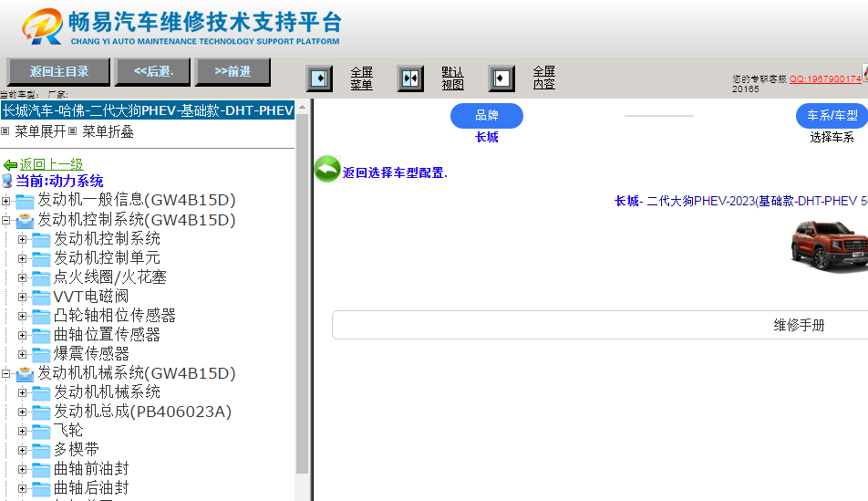Select the 全屏内容 full-screen content icon
Viewport: 868px width, 501px height.
point(501,78)
